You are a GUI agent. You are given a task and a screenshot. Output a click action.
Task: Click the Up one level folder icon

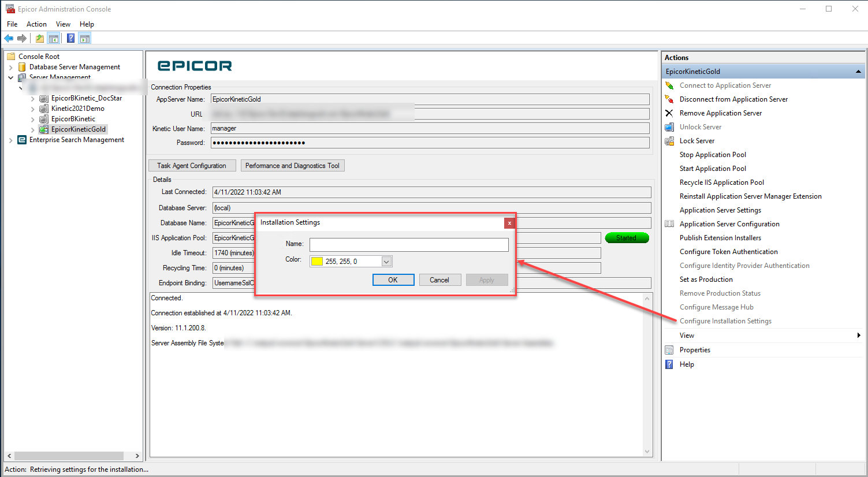39,39
